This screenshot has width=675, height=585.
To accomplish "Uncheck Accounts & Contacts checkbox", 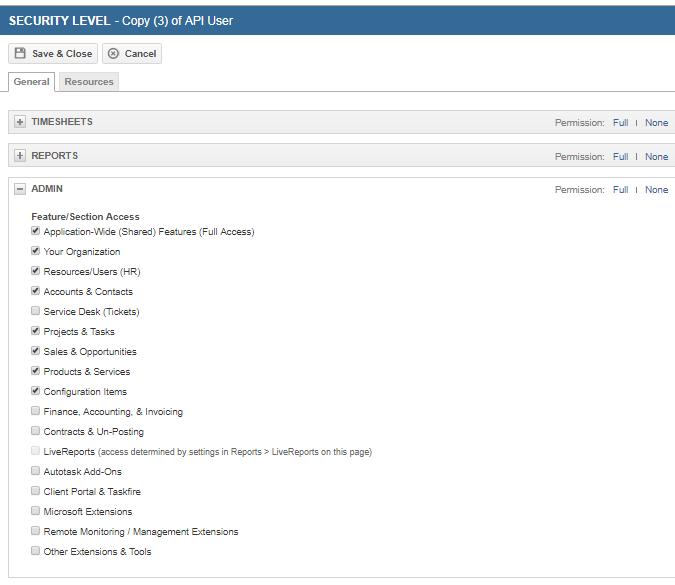I will 36,291.
